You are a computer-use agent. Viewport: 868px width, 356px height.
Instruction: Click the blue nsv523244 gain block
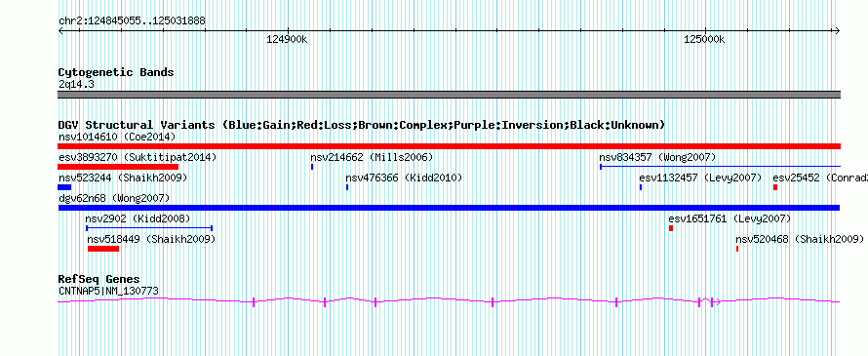(x=64, y=187)
